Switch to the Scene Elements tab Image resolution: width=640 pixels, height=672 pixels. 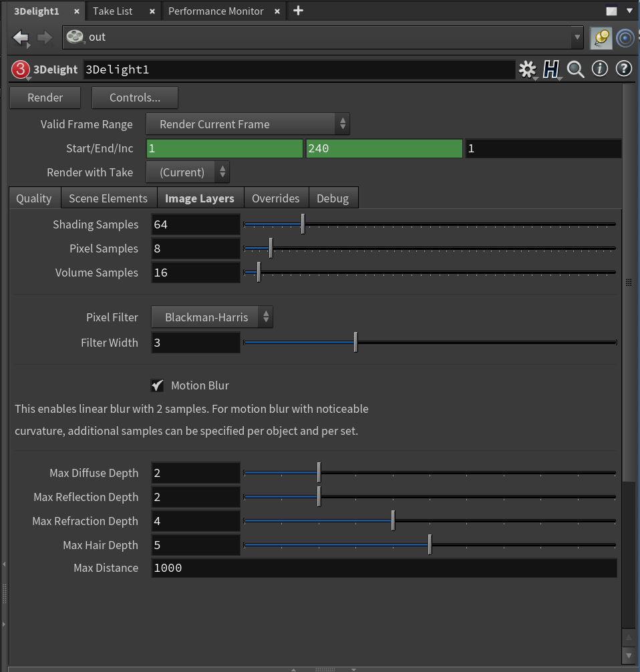pos(108,198)
